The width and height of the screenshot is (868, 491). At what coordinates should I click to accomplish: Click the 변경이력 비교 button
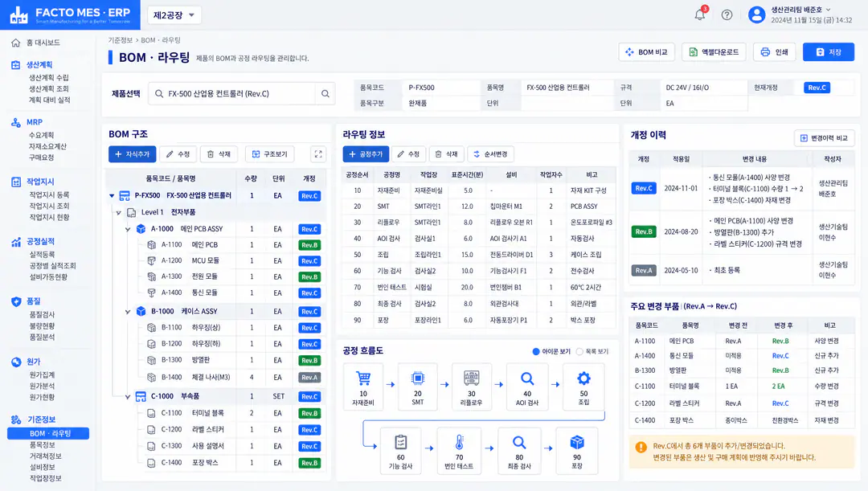point(825,138)
